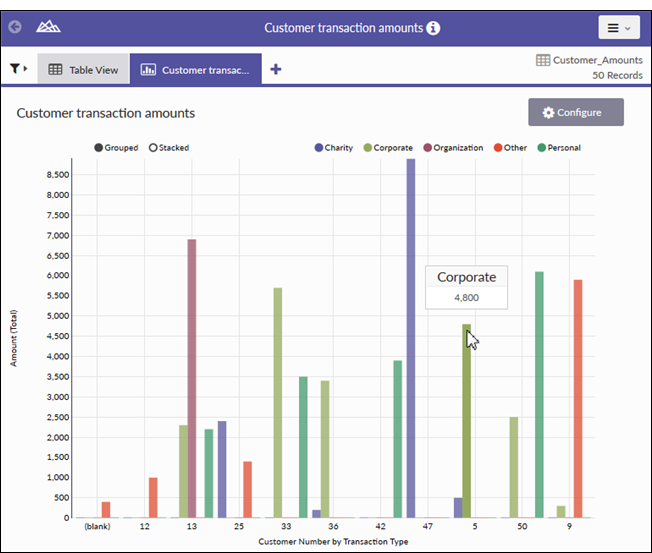Open the info icon beside the title
This screenshot has height=553, width=652.
click(433, 28)
